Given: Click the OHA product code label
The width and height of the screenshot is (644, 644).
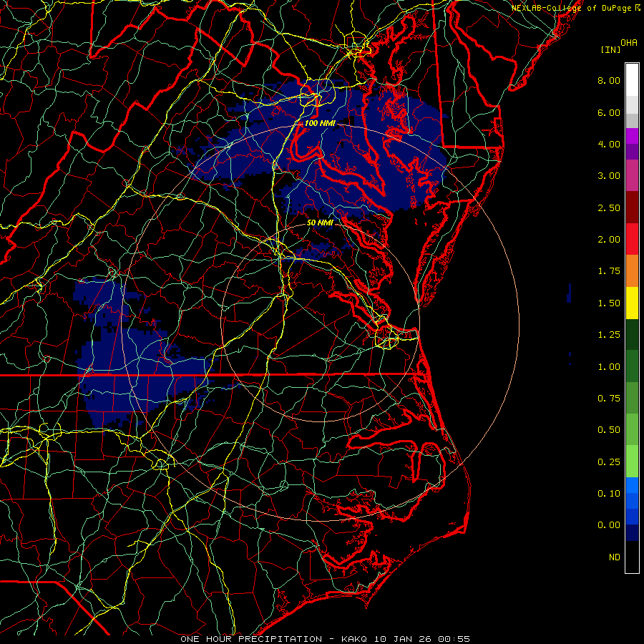Looking at the screenshot, I should point(629,43).
